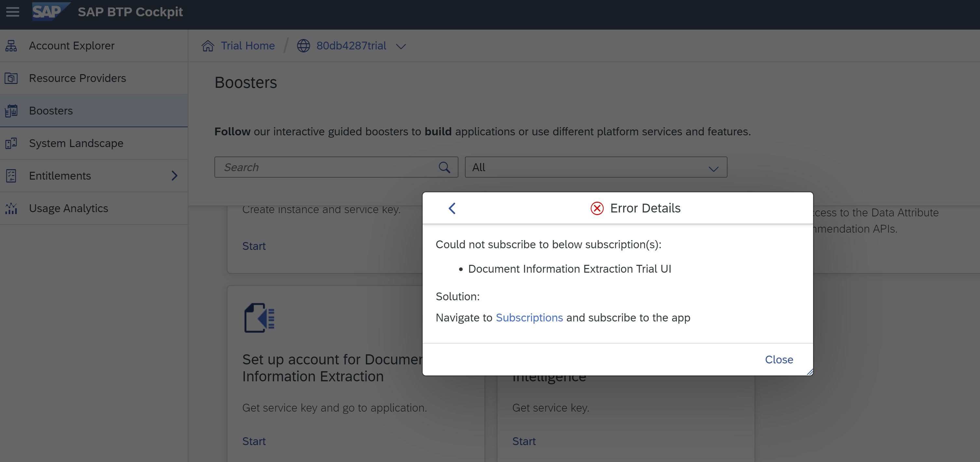This screenshot has width=980, height=462.
Task: Expand the Entitlements section chevron
Action: (x=175, y=175)
